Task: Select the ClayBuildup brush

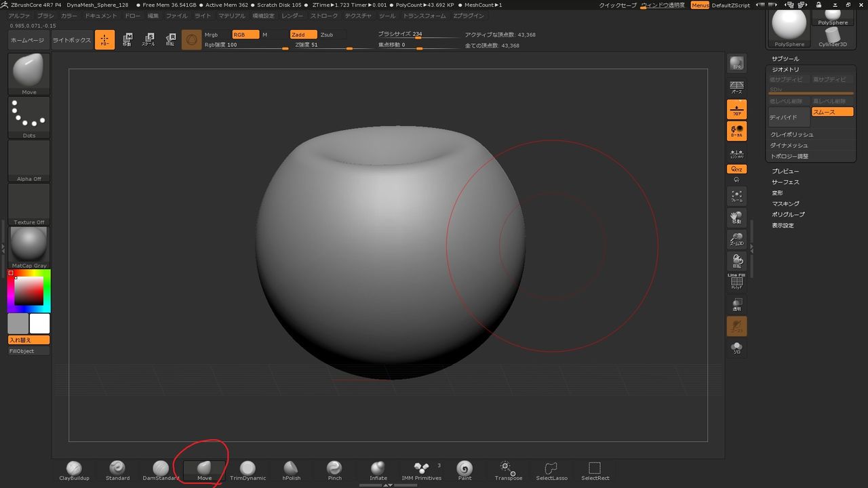Action: [x=74, y=469]
